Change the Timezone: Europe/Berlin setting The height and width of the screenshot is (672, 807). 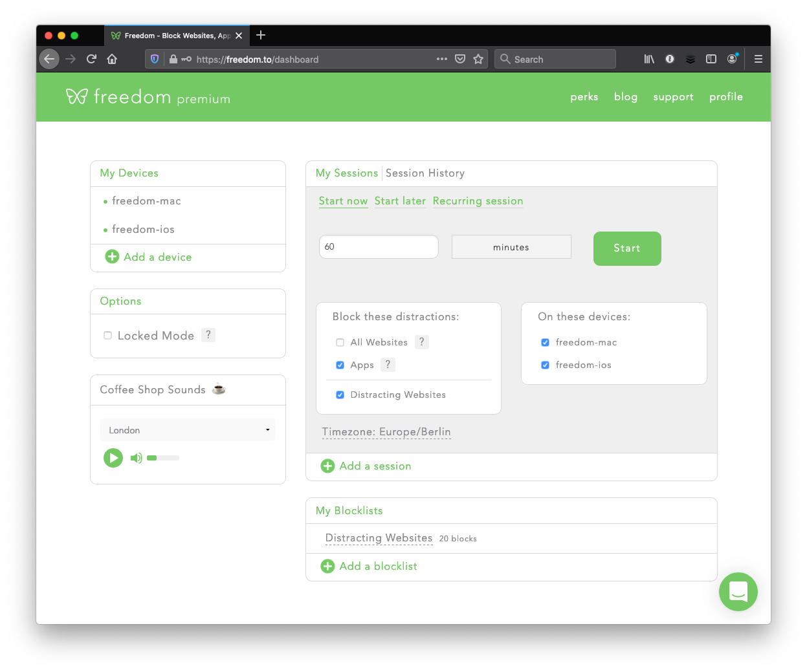pyautogui.click(x=386, y=432)
